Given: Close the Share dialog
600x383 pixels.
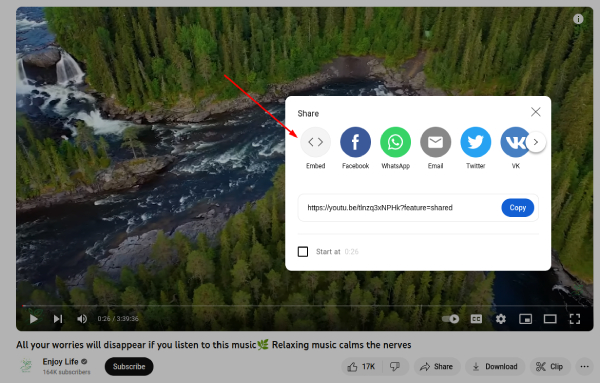Looking at the screenshot, I should [x=536, y=112].
